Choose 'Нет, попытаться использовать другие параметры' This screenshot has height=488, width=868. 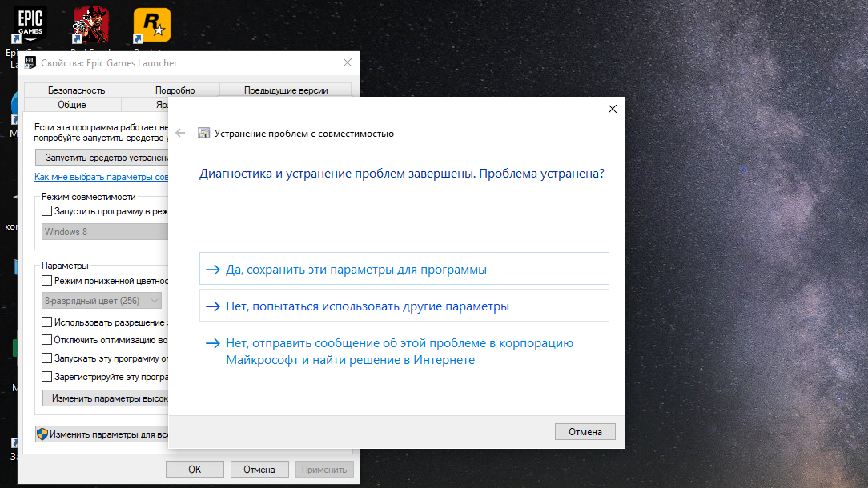tap(404, 306)
